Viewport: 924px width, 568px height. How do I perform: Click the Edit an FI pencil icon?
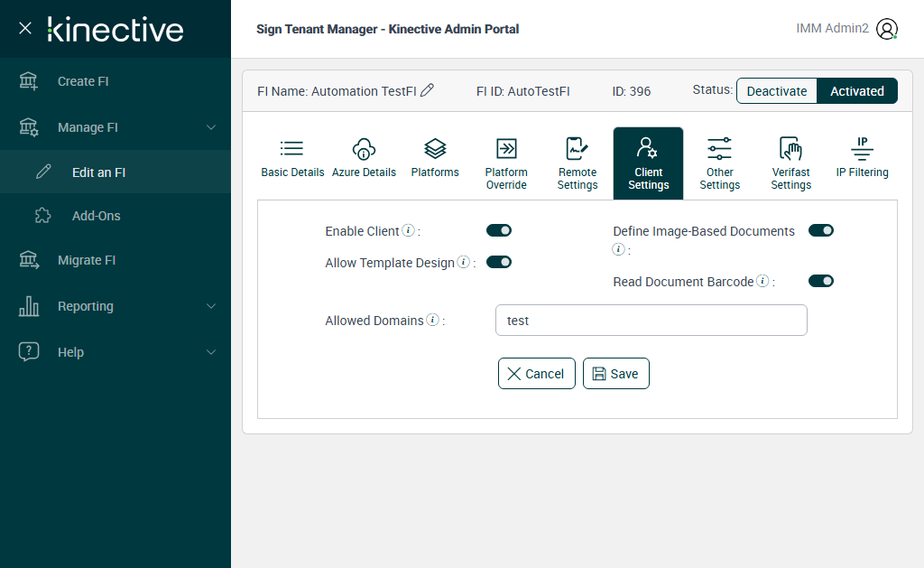[x=43, y=172]
